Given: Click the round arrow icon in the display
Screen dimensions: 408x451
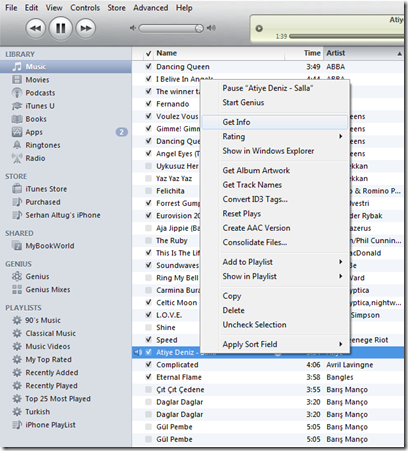Looking at the screenshot, I should [259, 28].
